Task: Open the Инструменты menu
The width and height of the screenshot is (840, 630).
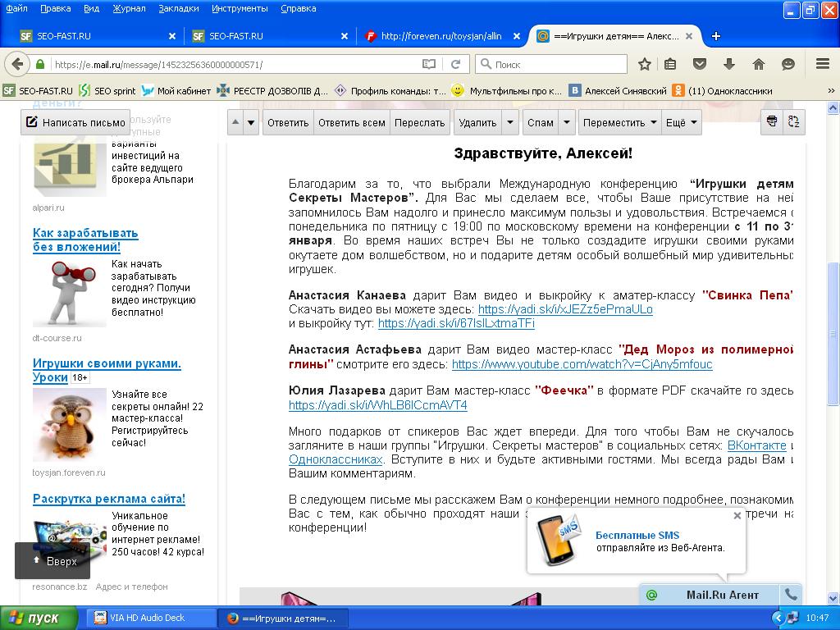Action: (240, 8)
